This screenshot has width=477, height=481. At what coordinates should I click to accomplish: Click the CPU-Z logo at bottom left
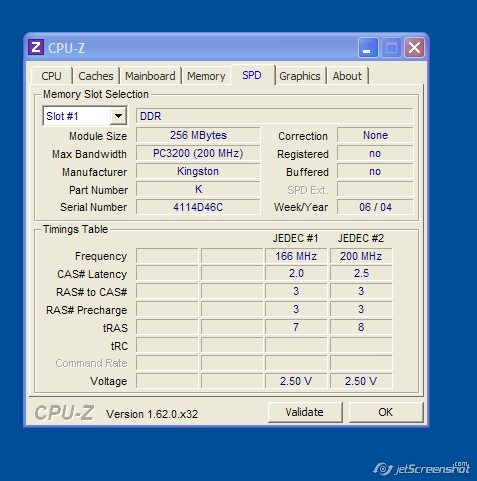[64, 413]
